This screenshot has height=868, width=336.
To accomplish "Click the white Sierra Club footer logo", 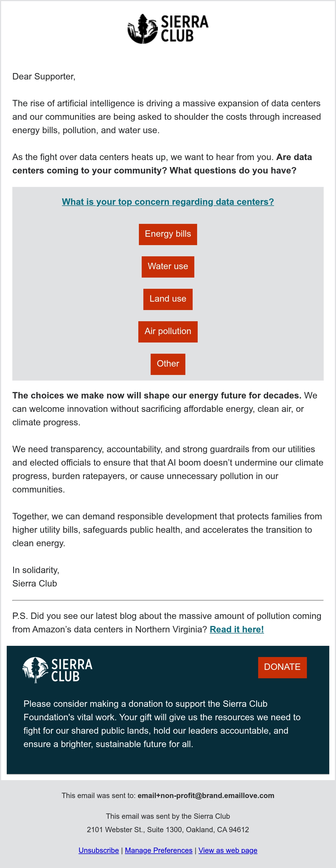I will (57, 670).
